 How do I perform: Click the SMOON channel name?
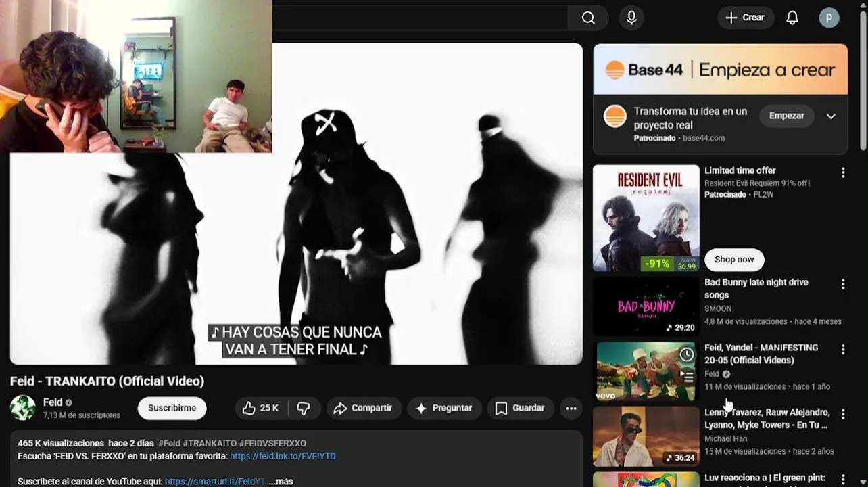tap(717, 308)
